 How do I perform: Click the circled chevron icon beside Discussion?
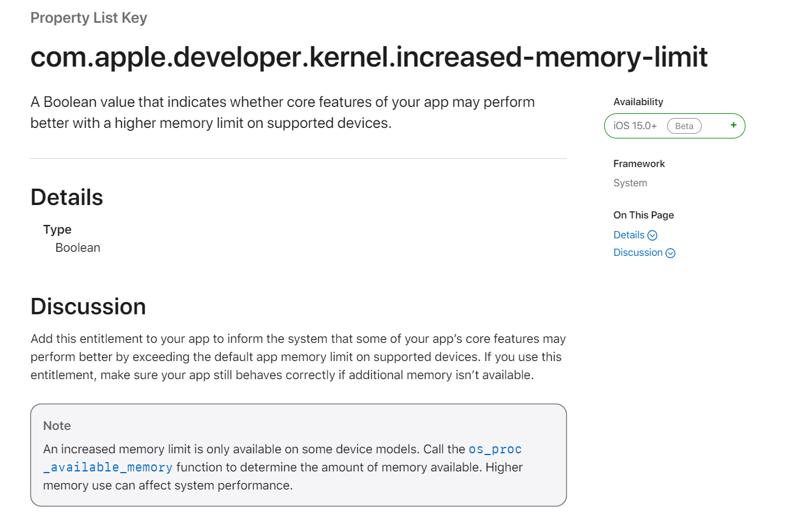[671, 253]
